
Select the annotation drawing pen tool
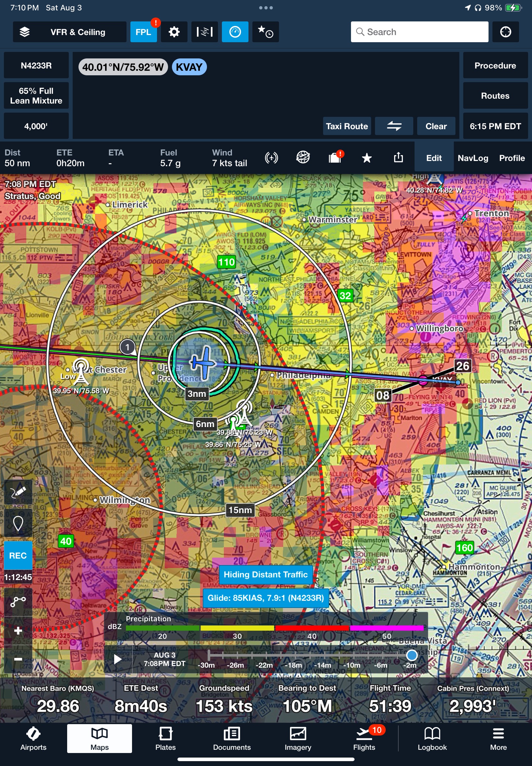point(18,492)
